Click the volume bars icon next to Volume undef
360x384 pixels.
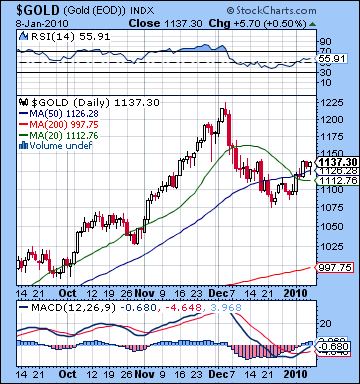tap(24, 146)
